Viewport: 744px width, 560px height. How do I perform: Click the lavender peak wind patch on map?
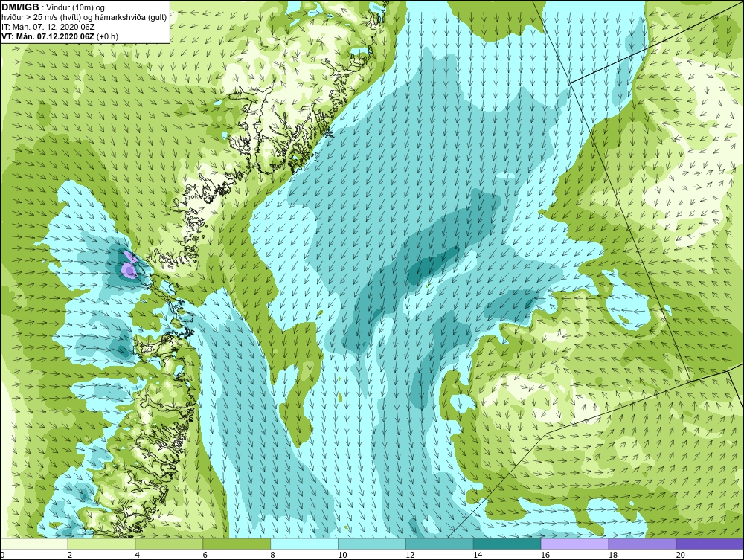pos(129,266)
